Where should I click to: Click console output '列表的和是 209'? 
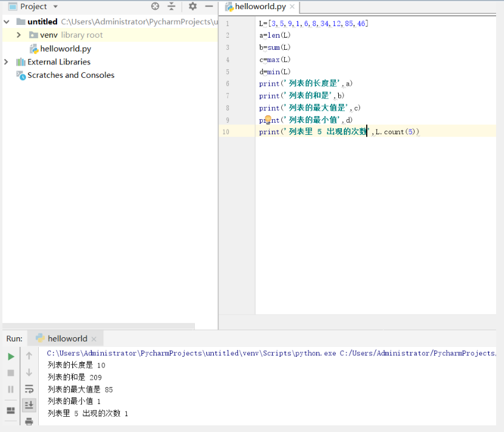point(75,377)
